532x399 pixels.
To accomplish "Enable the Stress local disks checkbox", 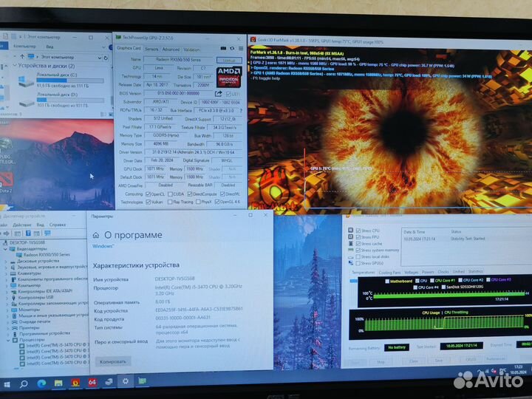I will [358, 256].
